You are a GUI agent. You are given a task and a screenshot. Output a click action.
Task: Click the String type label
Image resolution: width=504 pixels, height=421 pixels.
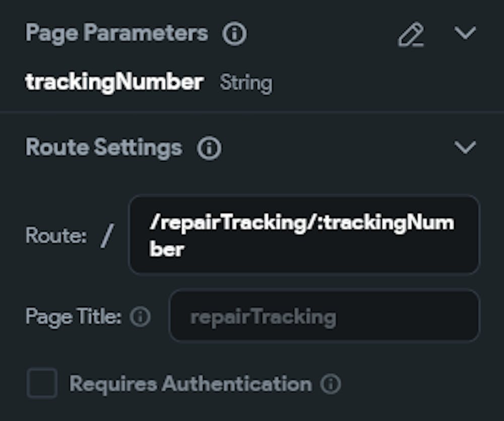point(246,83)
